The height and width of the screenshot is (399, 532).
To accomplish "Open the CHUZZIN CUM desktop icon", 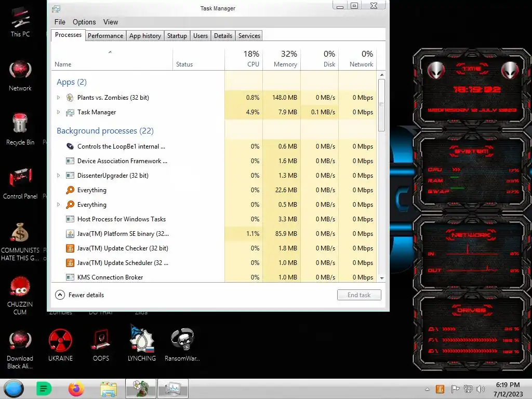I will (20, 296).
